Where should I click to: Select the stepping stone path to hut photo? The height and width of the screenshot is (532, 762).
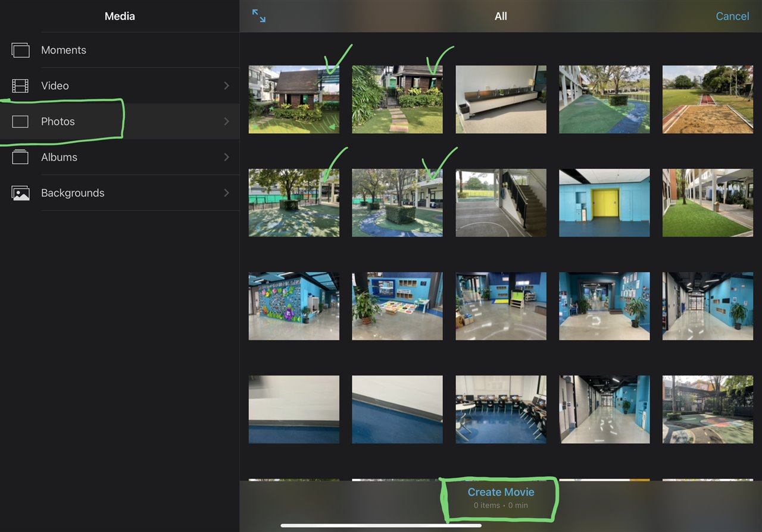click(x=397, y=99)
